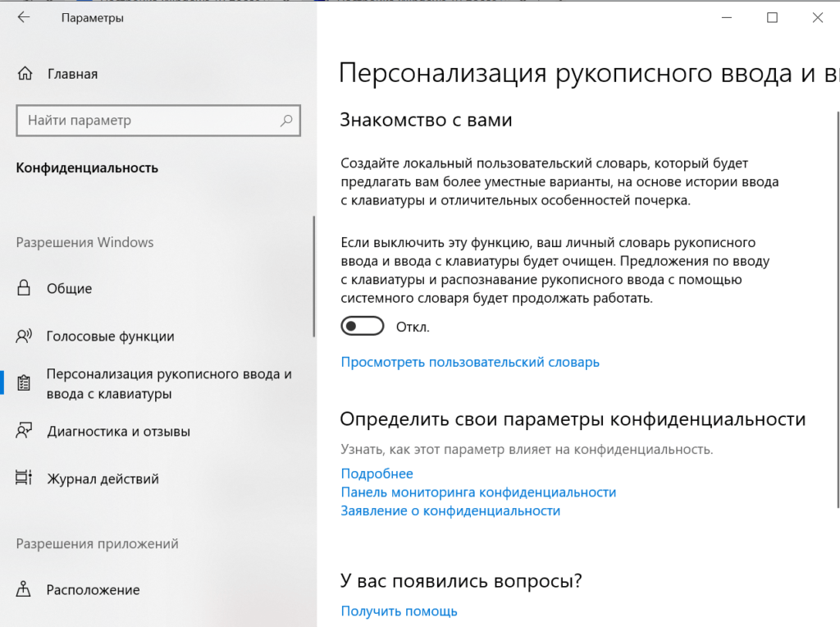Open the Home icon next to Главная
840x627 pixels.
click(25, 73)
